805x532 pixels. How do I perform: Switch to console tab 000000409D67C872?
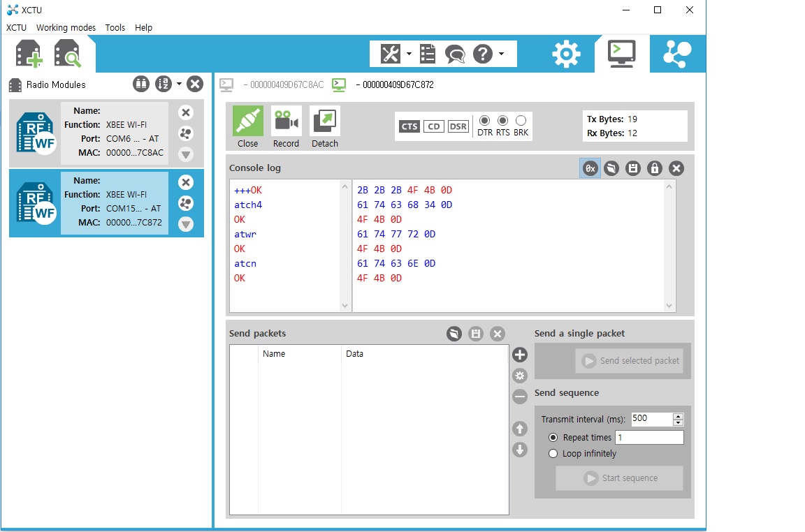pyautogui.click(x=383, y=84)
